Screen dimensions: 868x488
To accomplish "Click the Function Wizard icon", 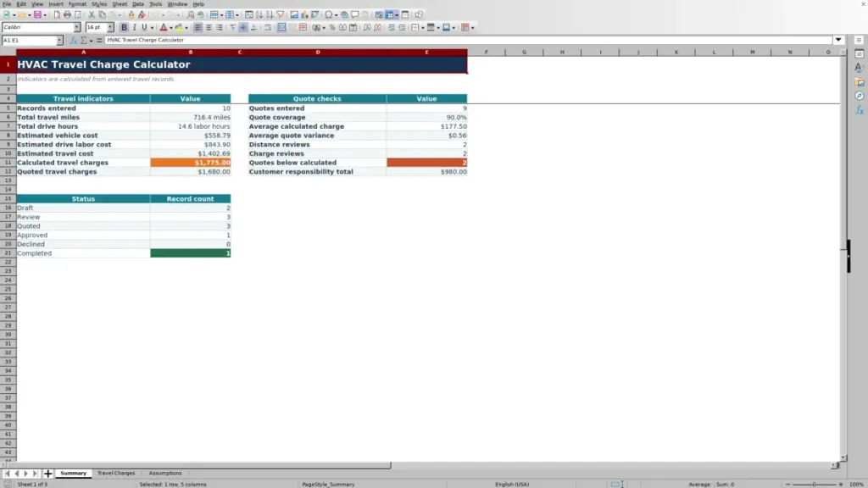I will tap(73, 41).
